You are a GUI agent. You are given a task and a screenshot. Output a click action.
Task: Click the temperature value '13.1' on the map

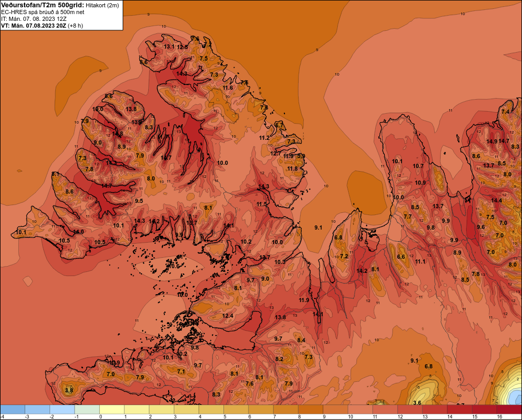pos(169,46)
